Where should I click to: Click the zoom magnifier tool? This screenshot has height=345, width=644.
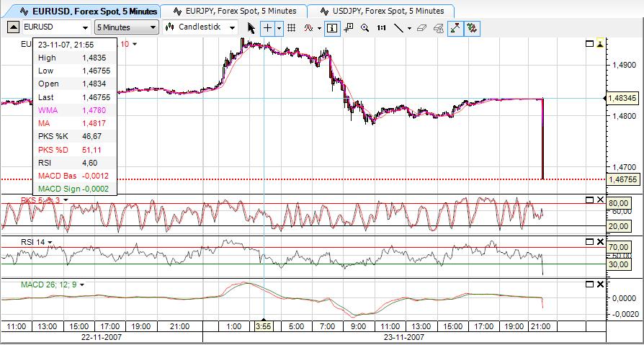pos(365,27)
